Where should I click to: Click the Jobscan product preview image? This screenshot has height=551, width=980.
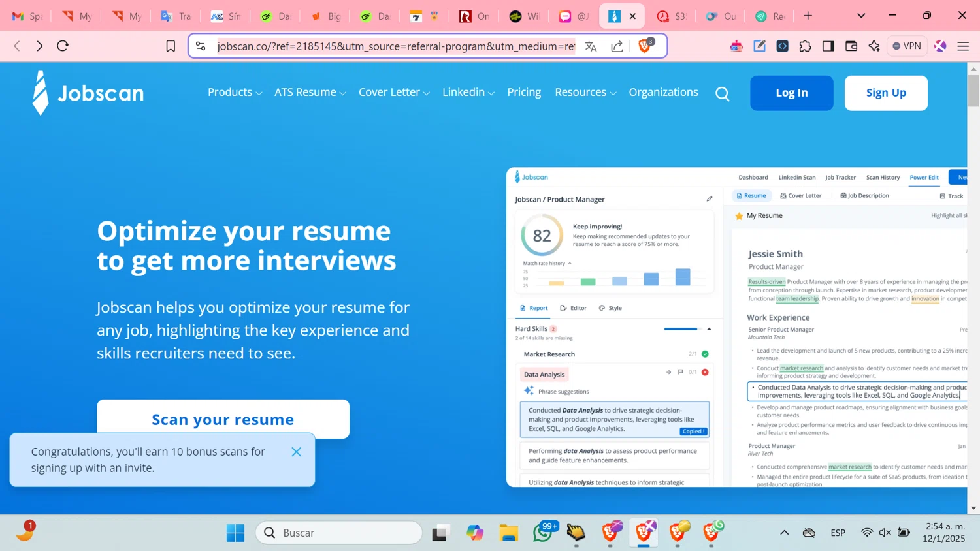coord(736,327)
